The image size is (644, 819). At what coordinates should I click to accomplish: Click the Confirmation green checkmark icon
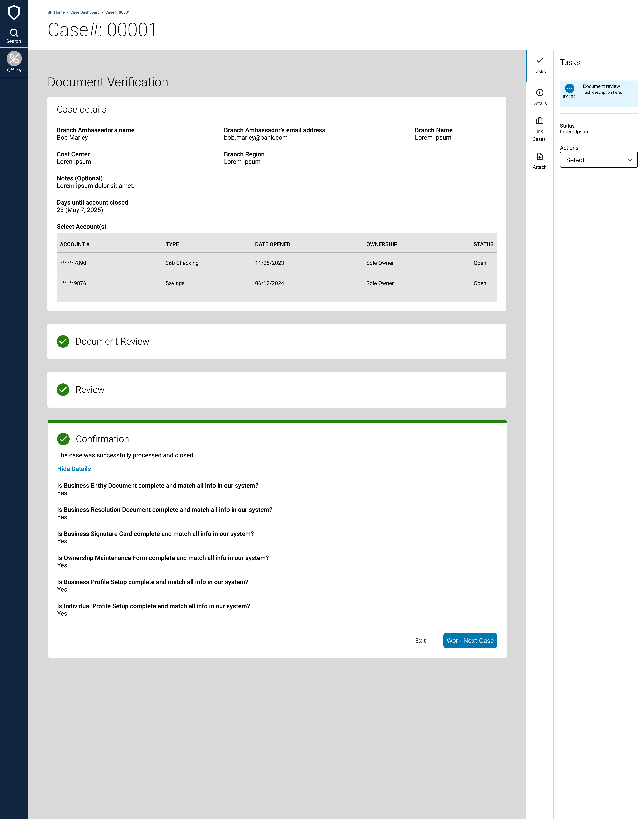click(63, 439)
